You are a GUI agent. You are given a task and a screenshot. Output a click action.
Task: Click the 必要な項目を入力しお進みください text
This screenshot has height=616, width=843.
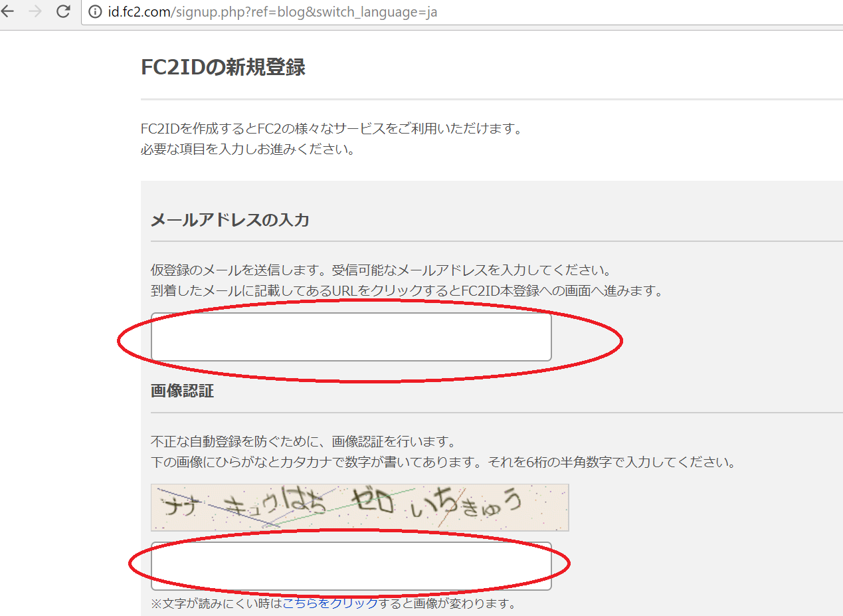point(248,149)
